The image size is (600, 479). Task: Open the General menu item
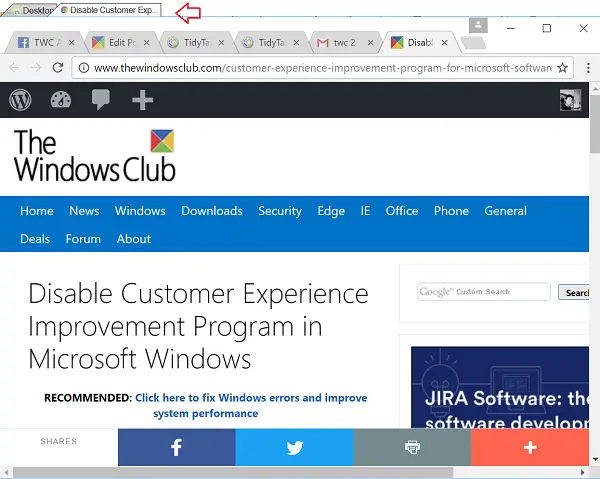pos(505,211)
